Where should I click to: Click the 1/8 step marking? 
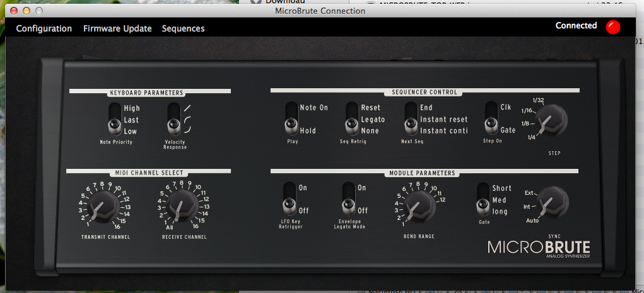click(525, 124)
